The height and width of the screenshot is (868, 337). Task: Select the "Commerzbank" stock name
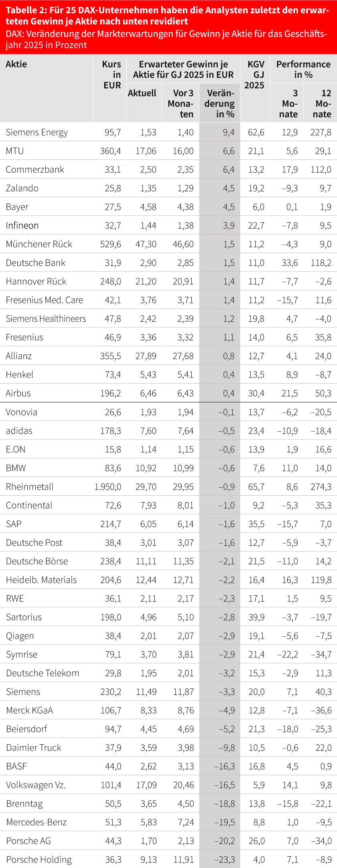click(35, 170)
